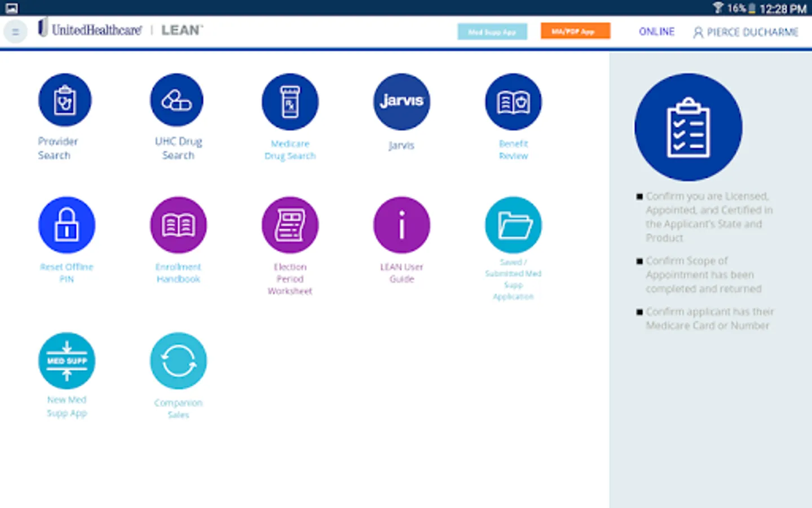
Task: Tap the Enrollment Handbook label
Action: click(178, 273)
